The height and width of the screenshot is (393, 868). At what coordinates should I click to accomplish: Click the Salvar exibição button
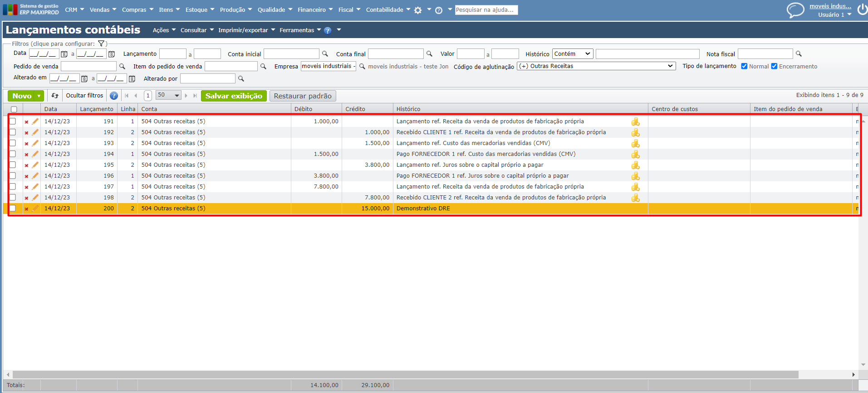coord(234,96)
